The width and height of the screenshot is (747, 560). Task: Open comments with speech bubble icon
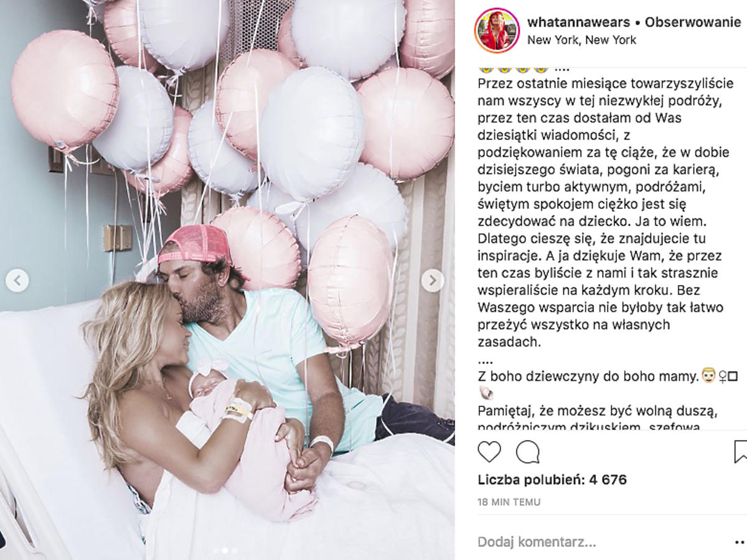tap(528, 452)
